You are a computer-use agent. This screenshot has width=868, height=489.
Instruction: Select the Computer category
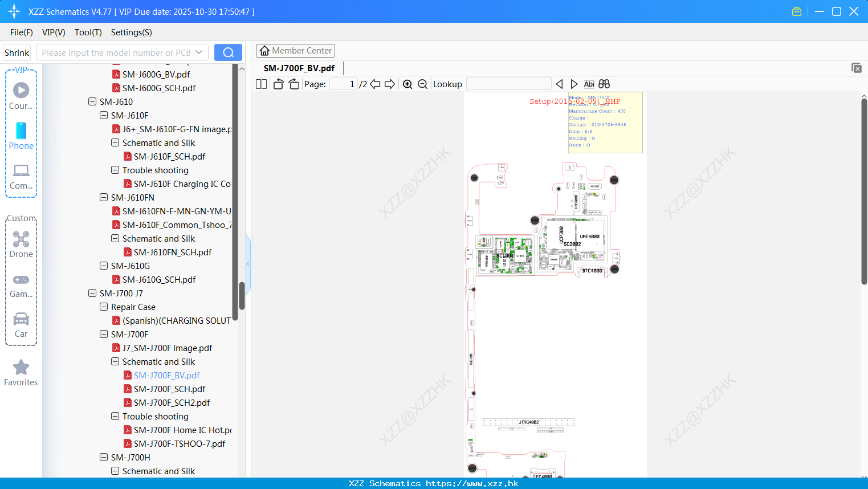21,176
